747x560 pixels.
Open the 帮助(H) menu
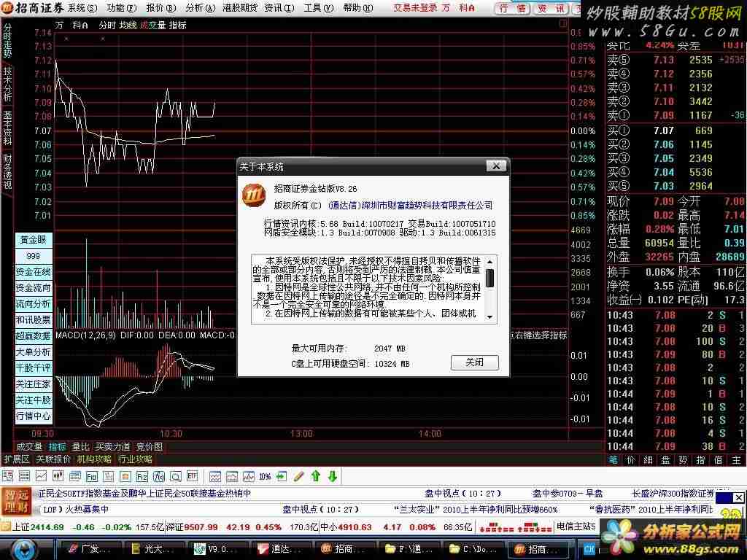pos(358,8)
